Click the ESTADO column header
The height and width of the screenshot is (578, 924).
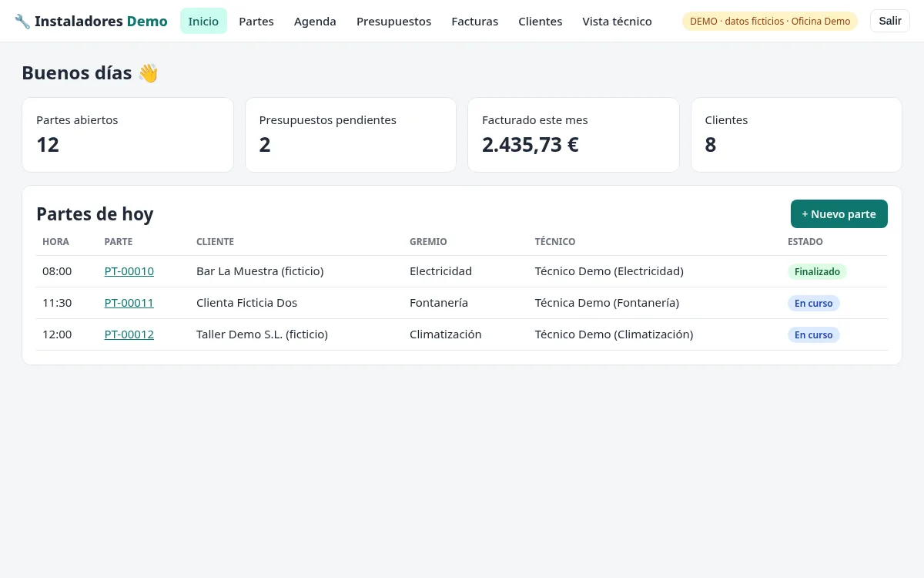[x=805, y=242]
